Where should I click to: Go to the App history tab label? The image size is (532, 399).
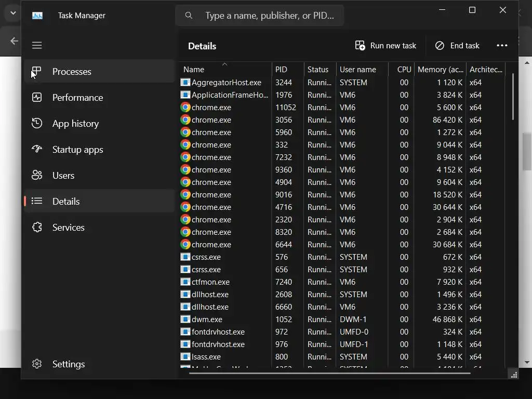[x=75, y=123]
